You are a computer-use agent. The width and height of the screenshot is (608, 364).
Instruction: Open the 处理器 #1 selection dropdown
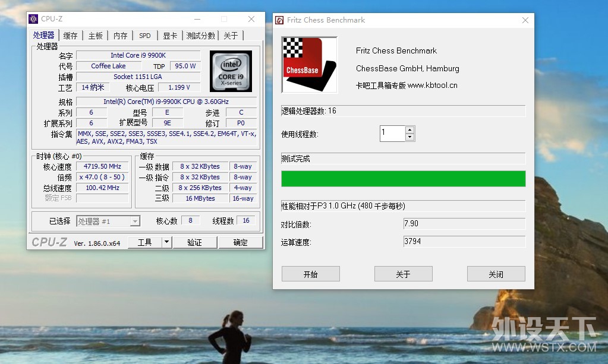pyautogui.click(x=108, y=221)
